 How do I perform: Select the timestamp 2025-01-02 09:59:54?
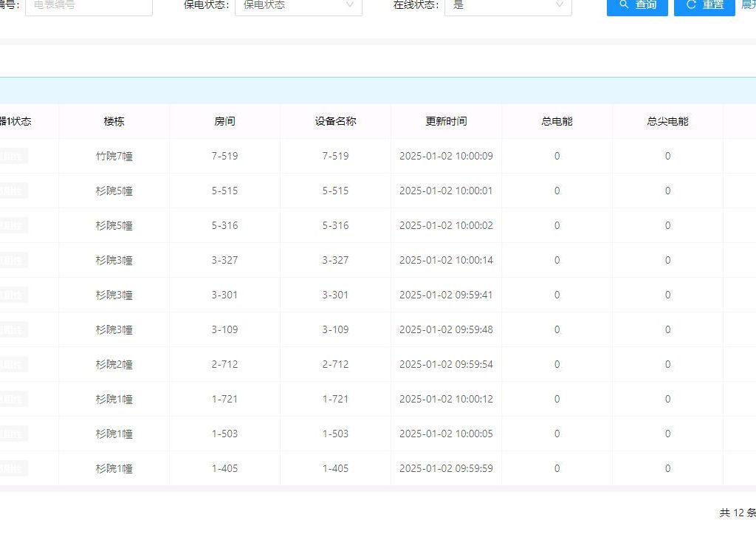pos(447,365)
